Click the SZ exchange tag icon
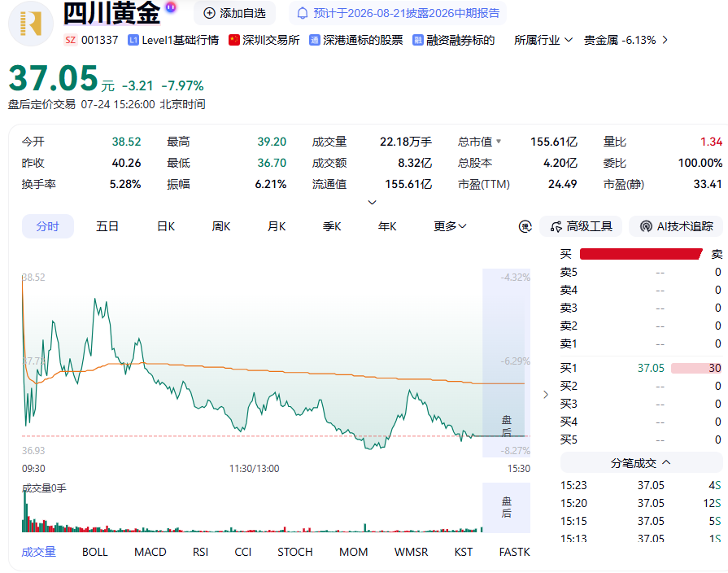728x573 pixels. [70, 40]
